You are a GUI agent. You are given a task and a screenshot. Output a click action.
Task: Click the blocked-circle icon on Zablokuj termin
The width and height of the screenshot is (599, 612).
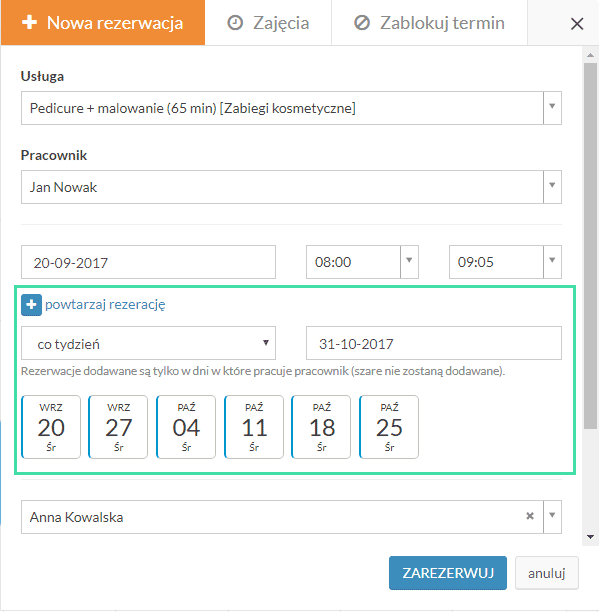[x=362, y=23]
